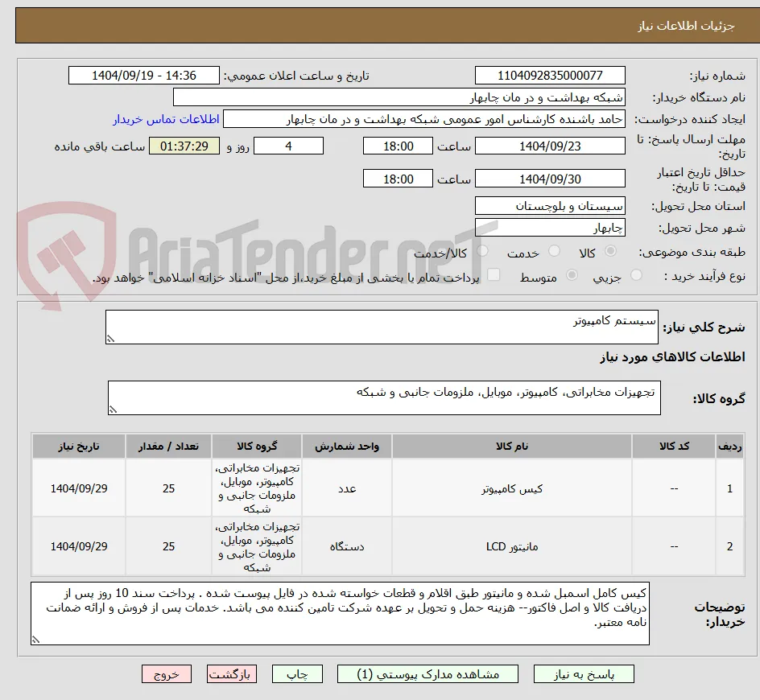Image resolution: width=760 pixels, height=700 pixels.
Task: Select the متوسط purchase type radio
Action: 572,275
